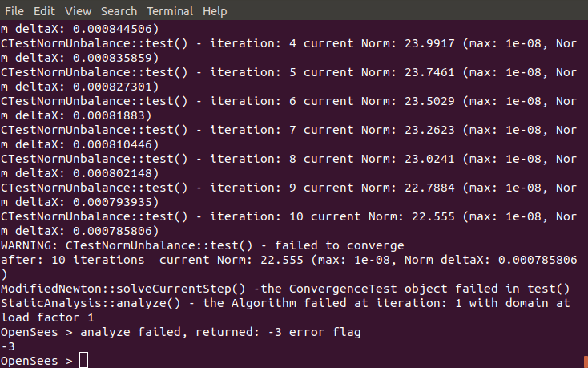Click the iteration 4 output line
This screenshot has height=368, width=588.
(288, 43)
